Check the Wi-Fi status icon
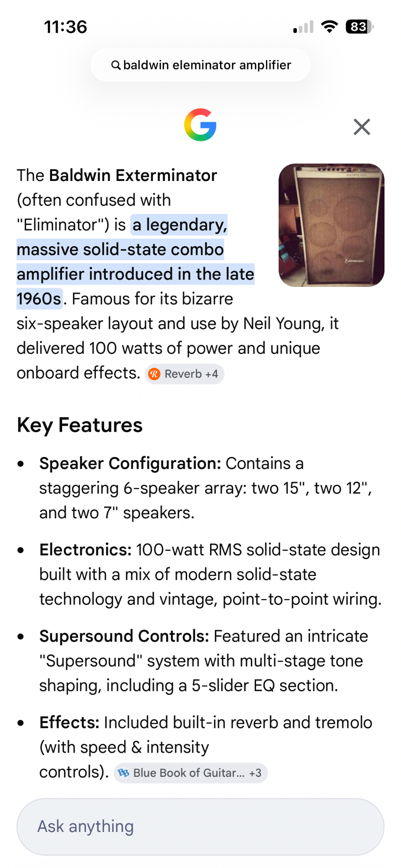Image resolution: width=401 pixels, height=868 pixels. [329, 27]
